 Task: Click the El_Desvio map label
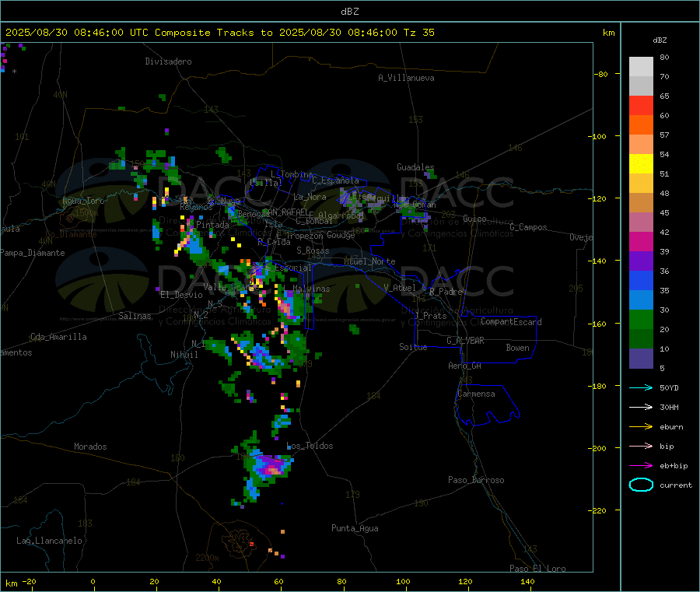pyautogui.click(x=181, y=295)
